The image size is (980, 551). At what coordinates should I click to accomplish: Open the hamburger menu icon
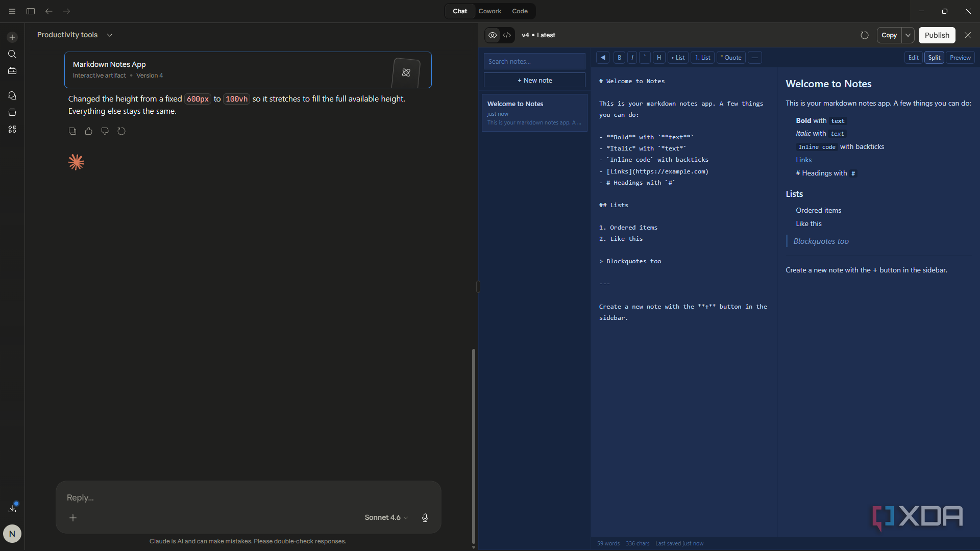pyautogui.click(x=12, y=11)
